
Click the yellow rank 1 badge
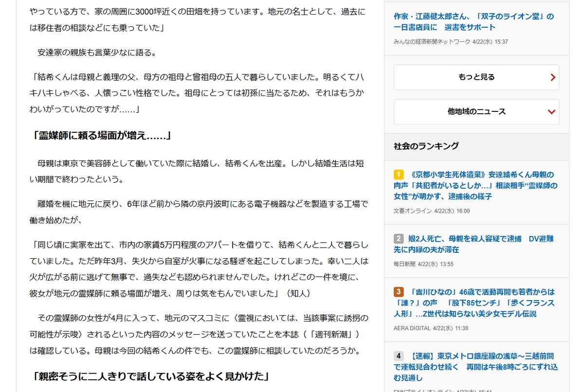[399, 174]
